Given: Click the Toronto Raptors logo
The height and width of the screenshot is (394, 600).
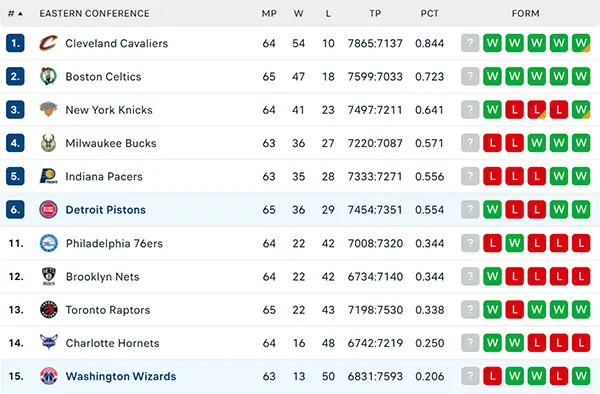Looking at the screenshot, I should (49, 310).
